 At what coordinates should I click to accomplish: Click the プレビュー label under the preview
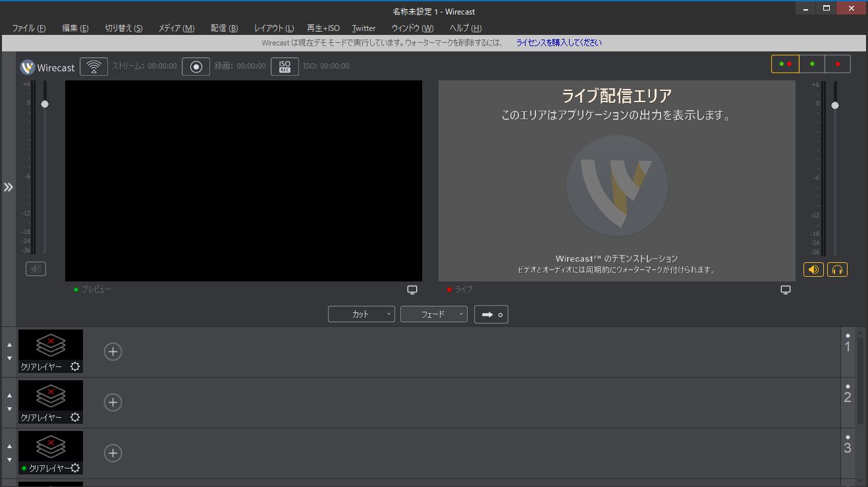pyautogui.click(x=96, y=290)
